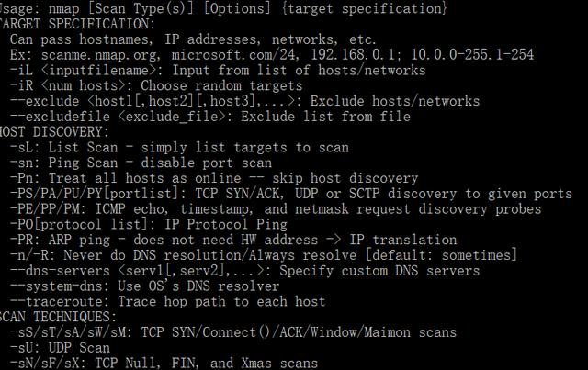Select the -iR num hosts option
The width and height of the screenshot is (588, 370).
tap(156, 86)
